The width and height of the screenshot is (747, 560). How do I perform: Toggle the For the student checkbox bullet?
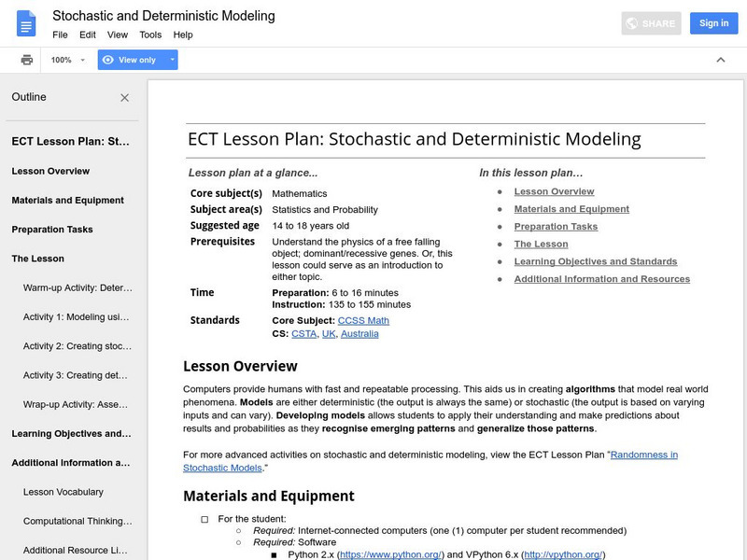[x=204, y=518]
